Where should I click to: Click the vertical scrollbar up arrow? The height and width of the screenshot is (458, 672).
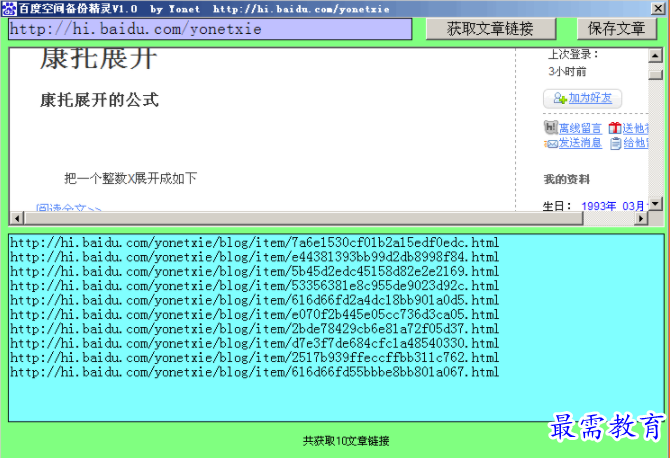coord(655,56)
